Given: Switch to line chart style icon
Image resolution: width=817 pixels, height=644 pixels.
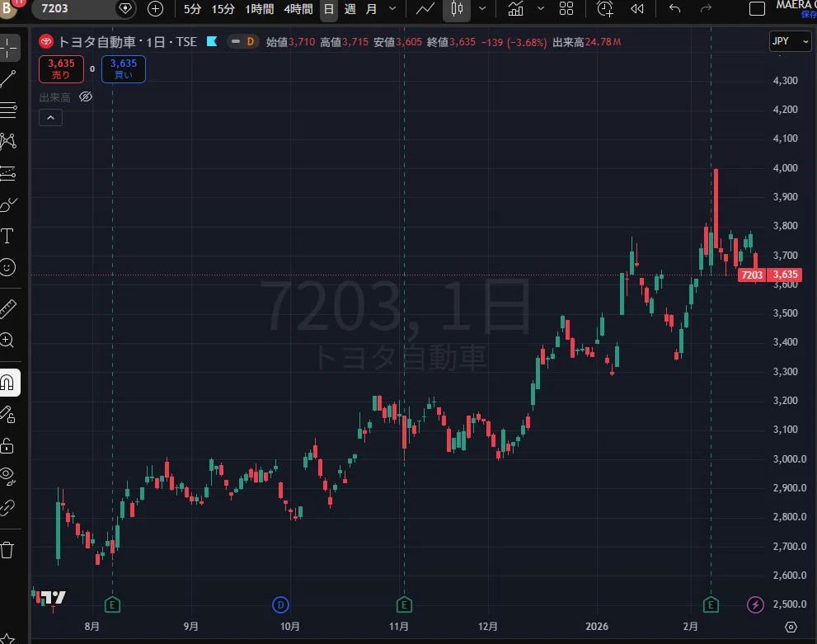Looking at the screenshot, I should pyautogui.click(x=425, y=9).
